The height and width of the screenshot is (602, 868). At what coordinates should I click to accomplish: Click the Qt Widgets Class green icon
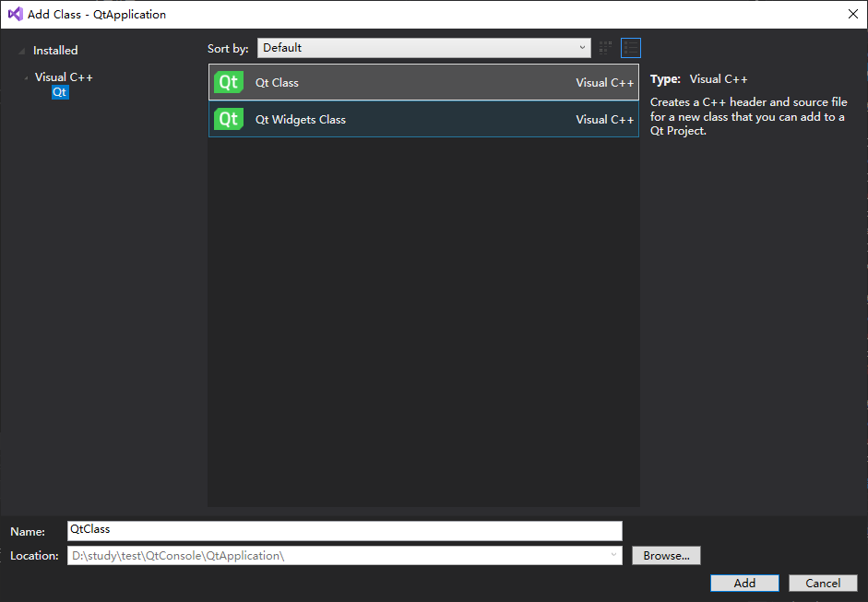(x=228, y=119)
